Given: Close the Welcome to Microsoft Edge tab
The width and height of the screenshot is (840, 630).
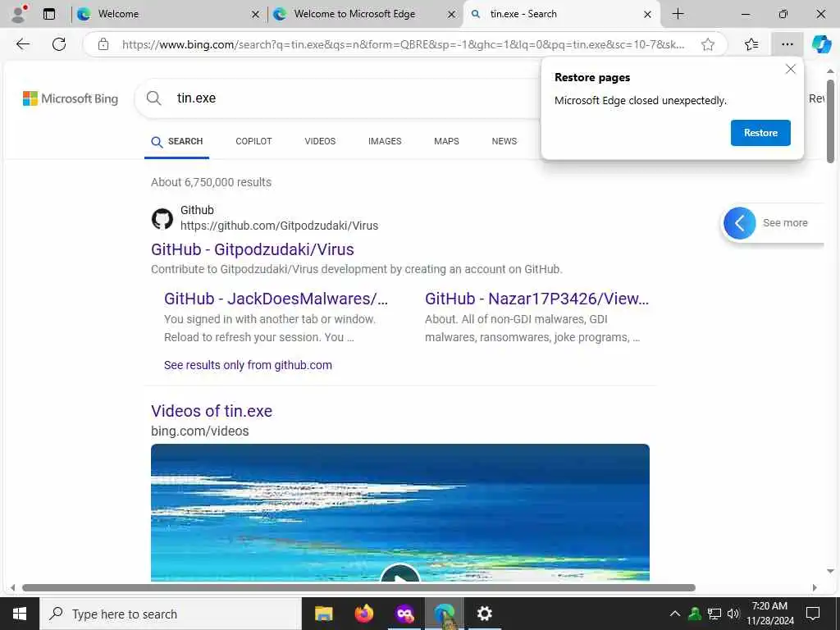Looking at the screenshot, I should coord(452,15).
